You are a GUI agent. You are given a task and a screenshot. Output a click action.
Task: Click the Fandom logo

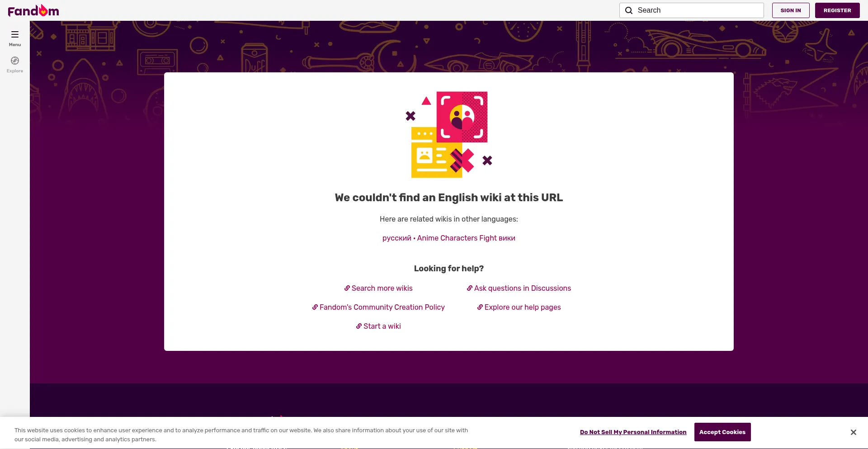click(33, 10)
